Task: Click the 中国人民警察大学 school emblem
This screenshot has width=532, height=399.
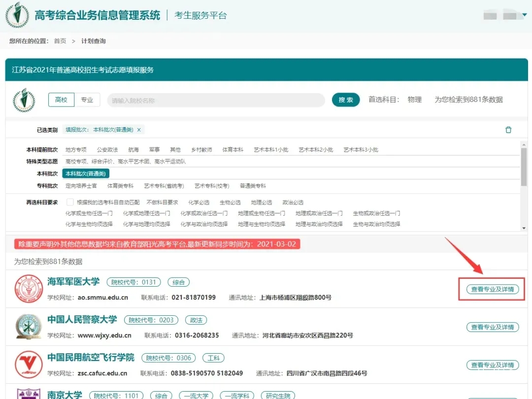Action: pos(29,327)
